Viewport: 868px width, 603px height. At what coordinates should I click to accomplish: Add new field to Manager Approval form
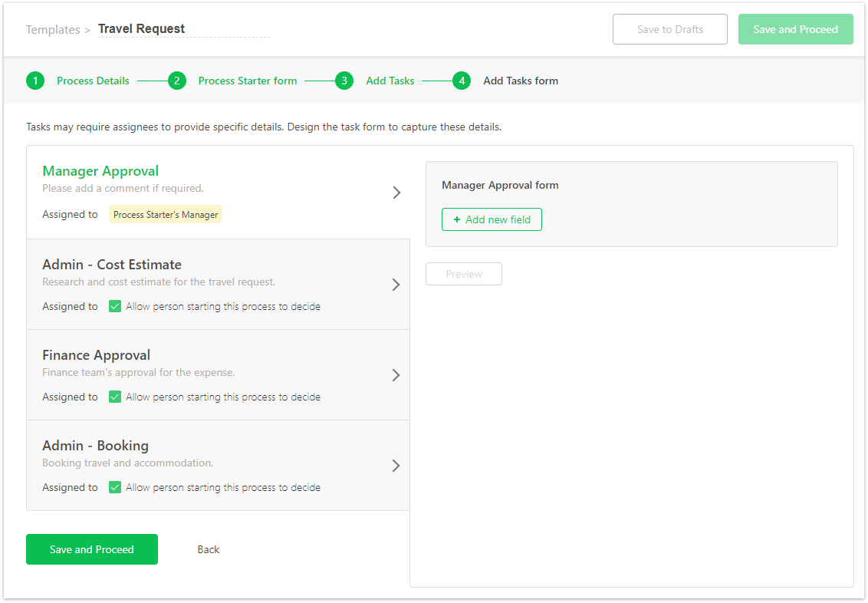click(x=492, y=219)
